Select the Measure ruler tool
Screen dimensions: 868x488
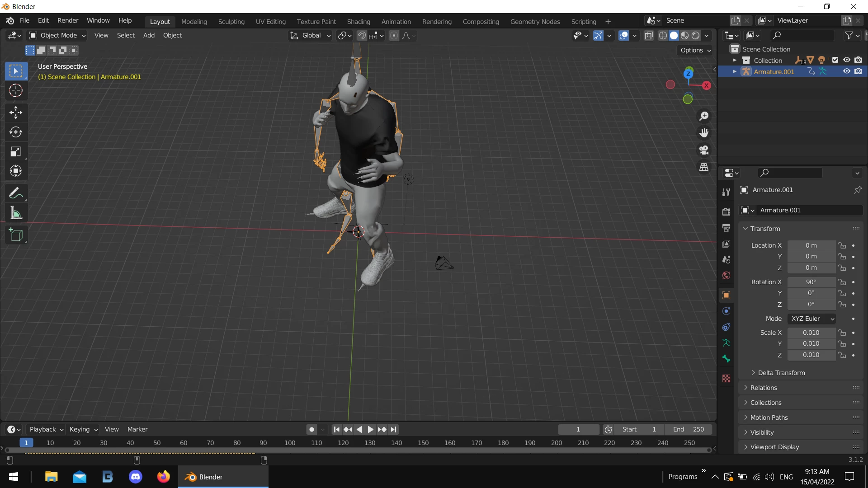[16, 213]
